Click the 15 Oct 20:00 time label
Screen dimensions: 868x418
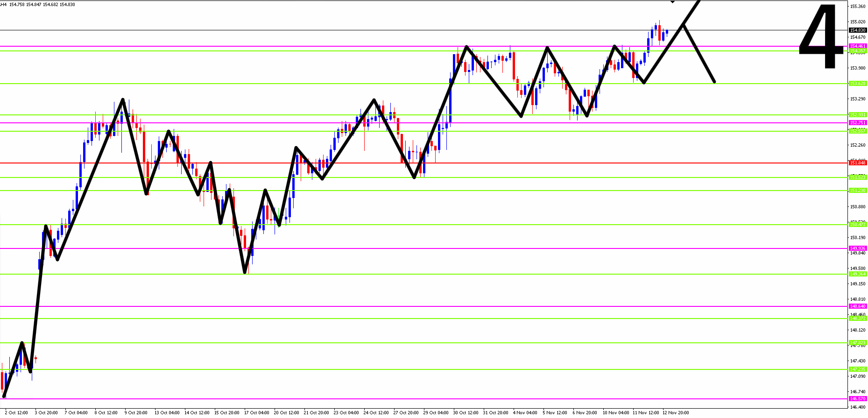226,413
